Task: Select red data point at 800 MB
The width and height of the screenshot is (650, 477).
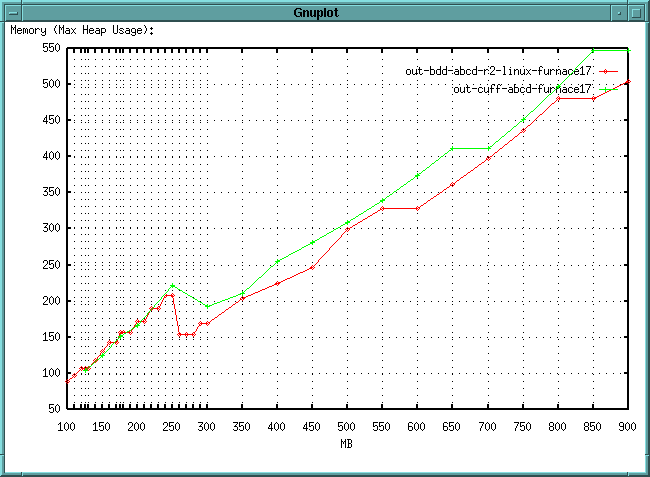Action: [557, 98]
